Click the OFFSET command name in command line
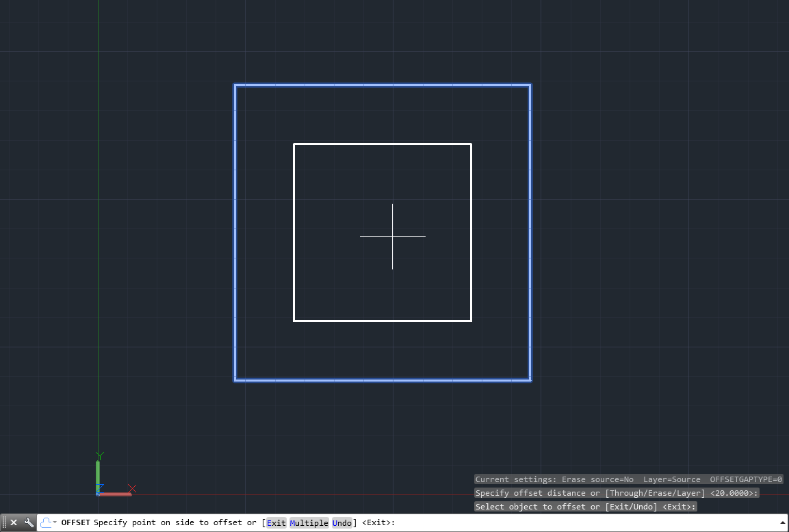The width and height of the screenshot is (789, 532). [x=75, y=522]
